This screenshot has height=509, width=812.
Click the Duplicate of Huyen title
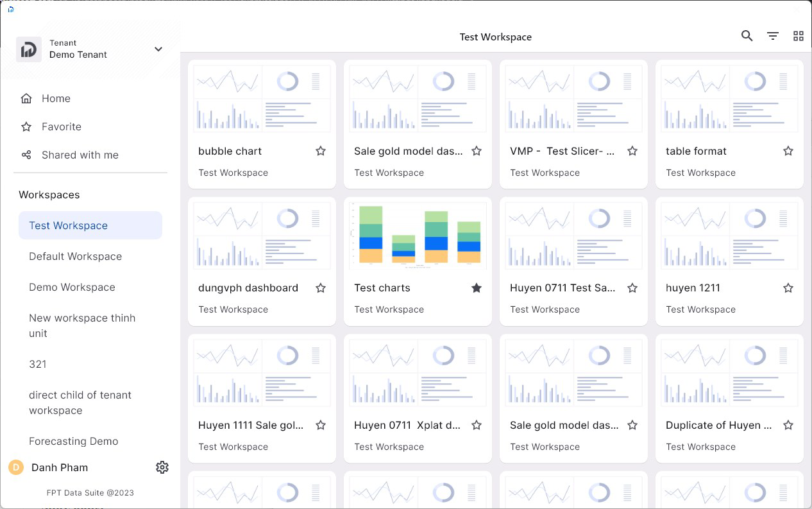click(x=719, y=425)
